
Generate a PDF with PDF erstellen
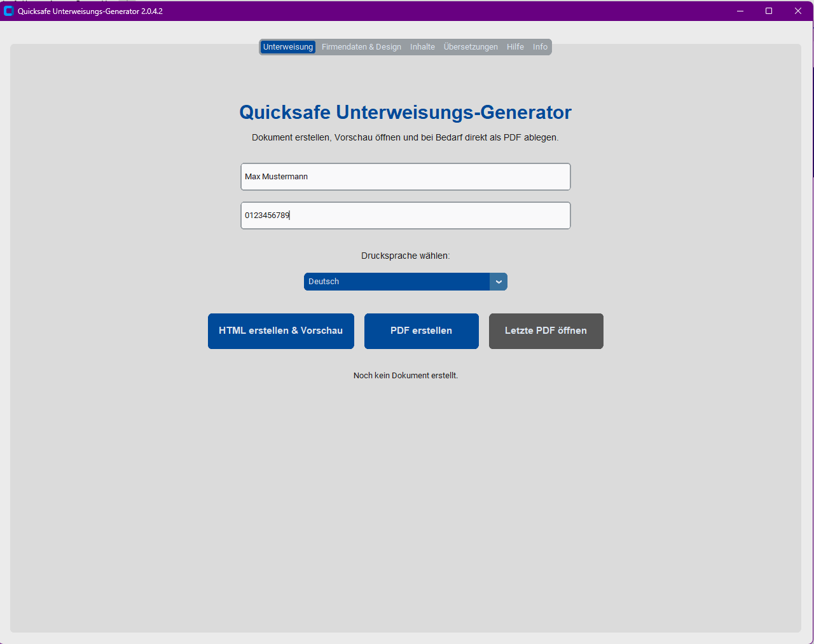pyautogui.click(x=421, y=331)
